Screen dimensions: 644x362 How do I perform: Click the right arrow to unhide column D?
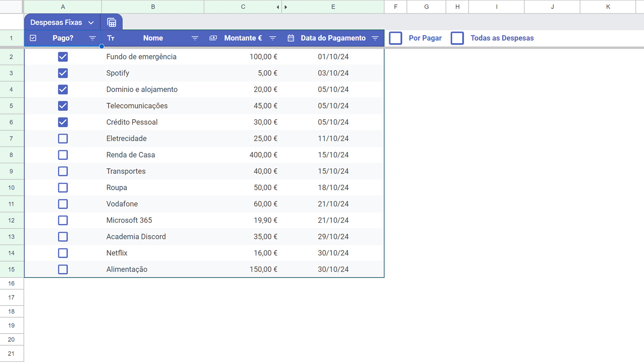(x=286, y=7)
